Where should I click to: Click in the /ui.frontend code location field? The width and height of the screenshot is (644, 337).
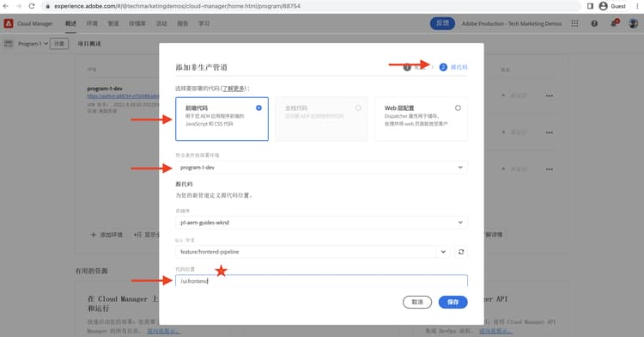pyautogui.click(x=321, y=281)
